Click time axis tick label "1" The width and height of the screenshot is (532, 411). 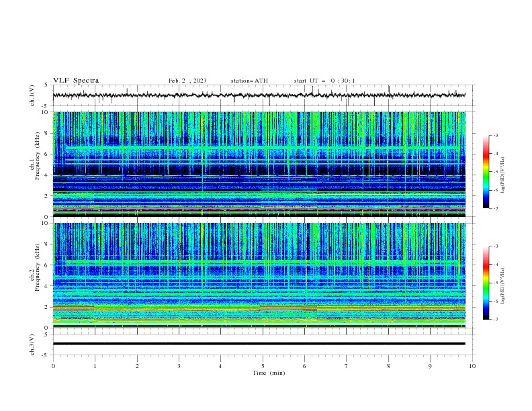(x=95, y=366)
